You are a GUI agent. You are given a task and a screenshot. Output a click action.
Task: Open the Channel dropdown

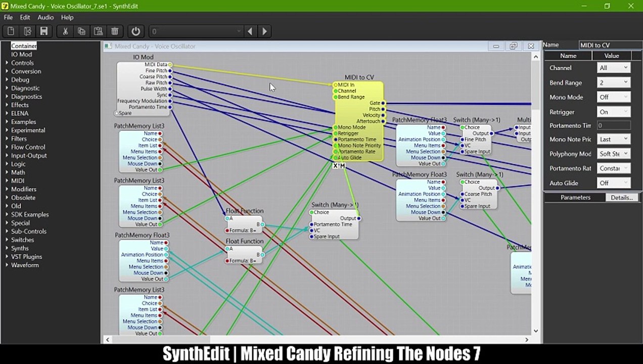[613, 68]
